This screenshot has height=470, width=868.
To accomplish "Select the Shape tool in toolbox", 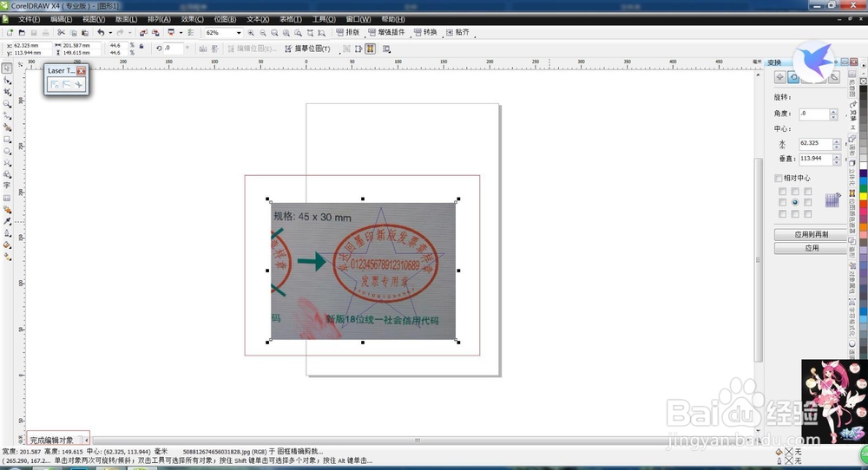I will (x=7, y=80).
